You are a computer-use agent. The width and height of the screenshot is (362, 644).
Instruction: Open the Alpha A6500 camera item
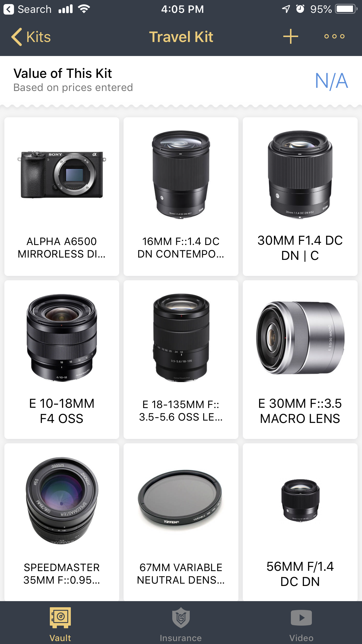click(62, 197)
